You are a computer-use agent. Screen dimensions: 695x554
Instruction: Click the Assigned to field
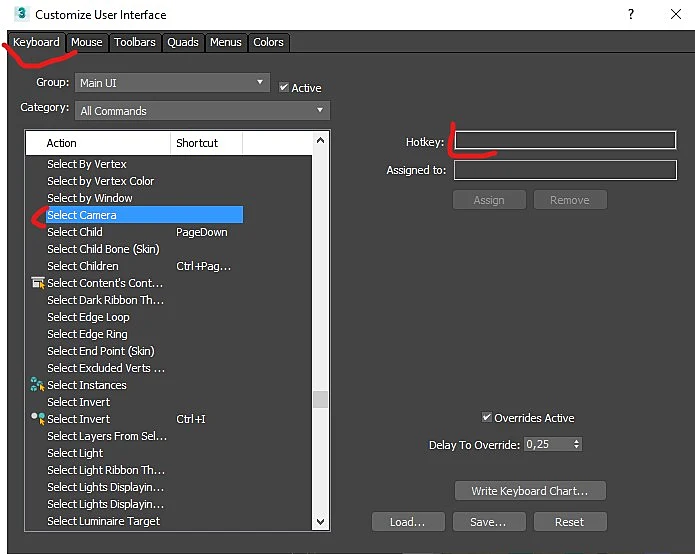click(565, 170)
